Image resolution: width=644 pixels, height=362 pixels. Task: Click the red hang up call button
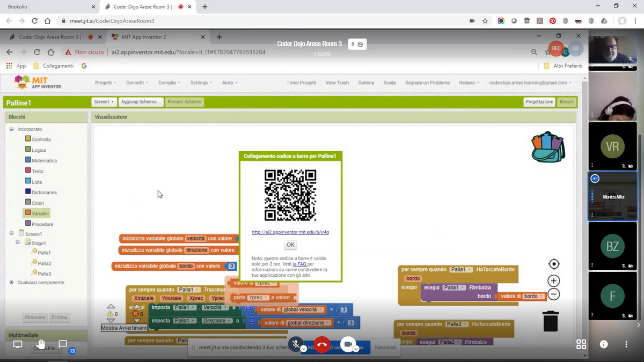(x=322, y=344)
